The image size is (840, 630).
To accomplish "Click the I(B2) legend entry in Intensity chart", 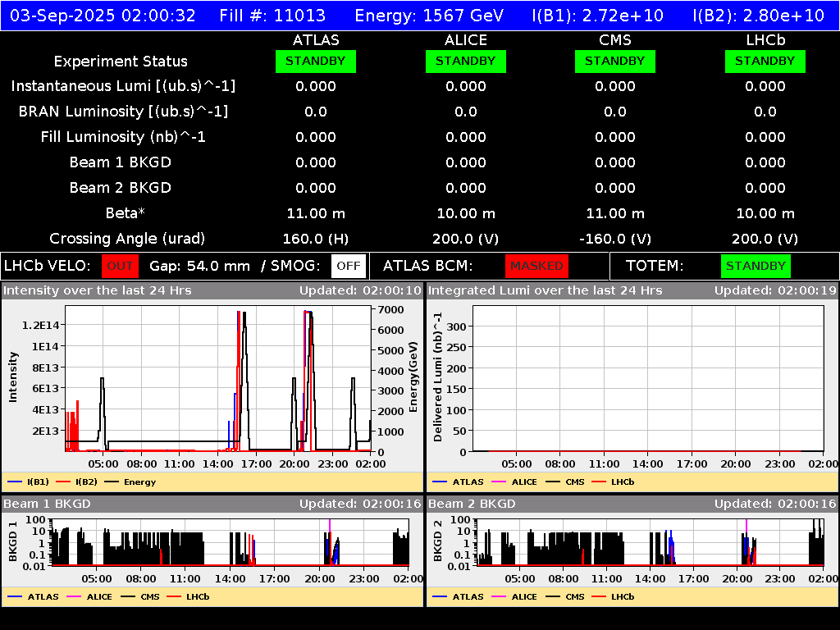I will [76, 482].
